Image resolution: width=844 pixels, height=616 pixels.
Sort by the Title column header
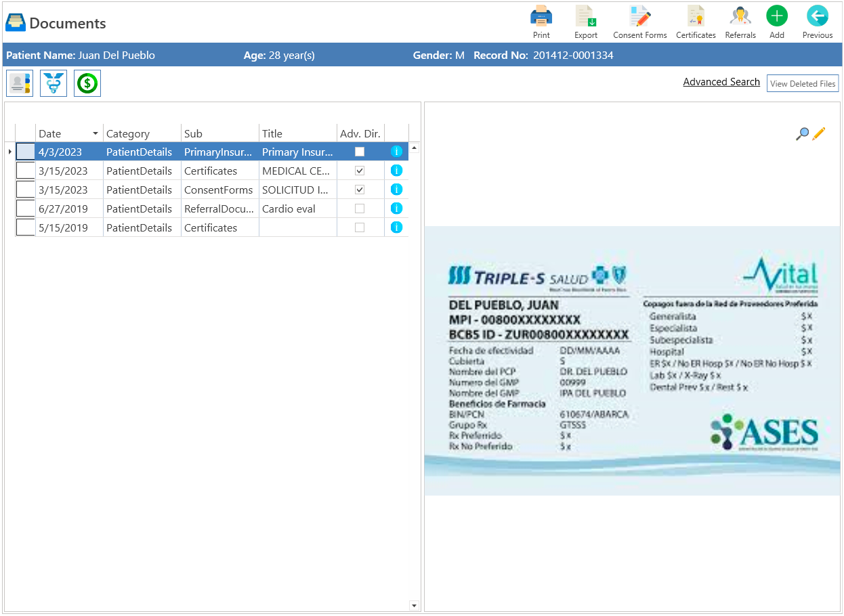coord(298,133)
